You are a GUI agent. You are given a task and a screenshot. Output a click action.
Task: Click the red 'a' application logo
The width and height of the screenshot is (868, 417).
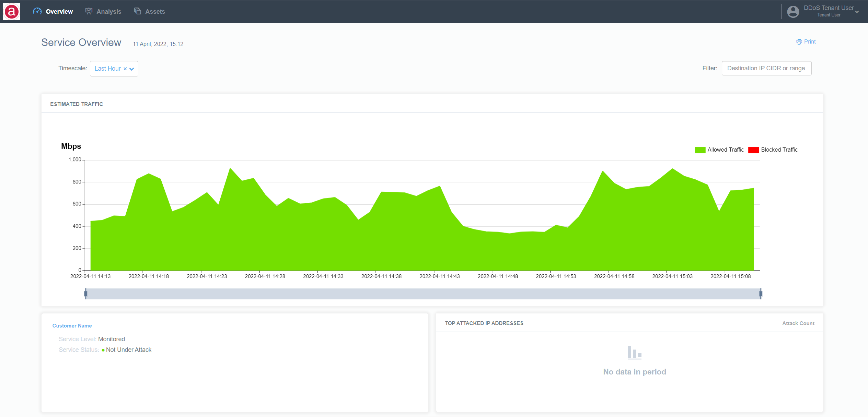[11, 11]
